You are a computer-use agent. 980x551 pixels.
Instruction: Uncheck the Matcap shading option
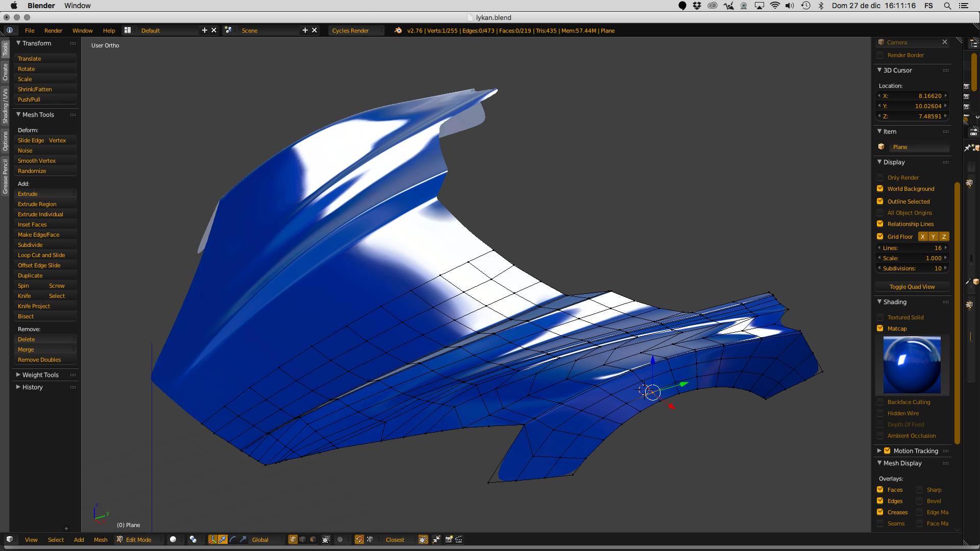880,329
